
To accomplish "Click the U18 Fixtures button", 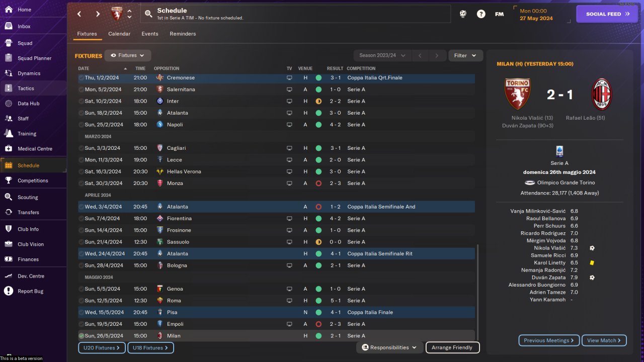I will 150,347.
